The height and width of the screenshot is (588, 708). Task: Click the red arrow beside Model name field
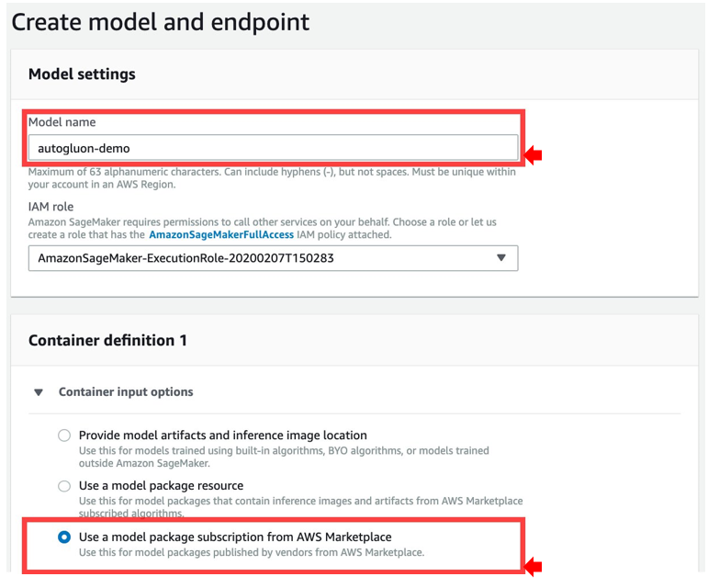pos(533,155)
